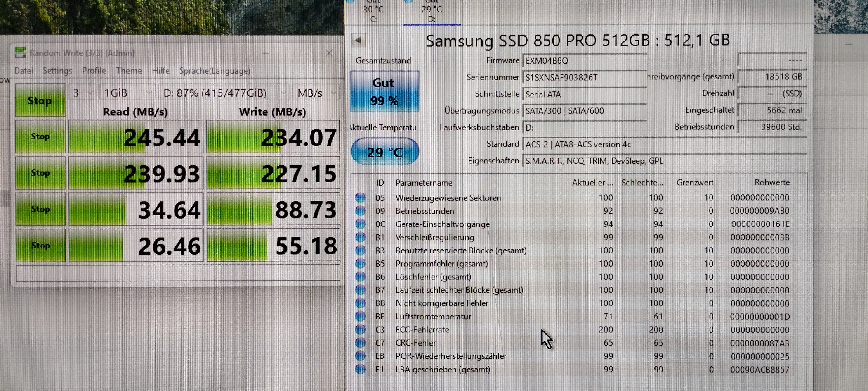868x391 pixels.
Task: Click Stop button beside 245.44 read result
Action: coord(40,137)
